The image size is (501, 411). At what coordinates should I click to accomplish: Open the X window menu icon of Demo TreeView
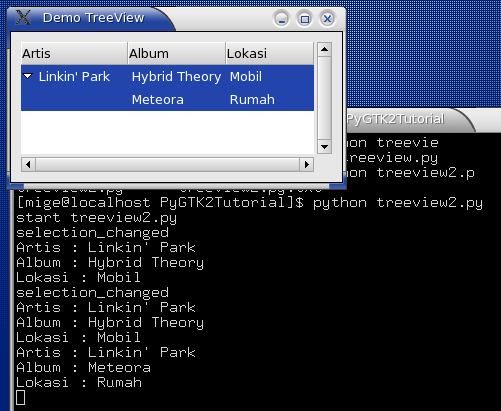point(23,18)
